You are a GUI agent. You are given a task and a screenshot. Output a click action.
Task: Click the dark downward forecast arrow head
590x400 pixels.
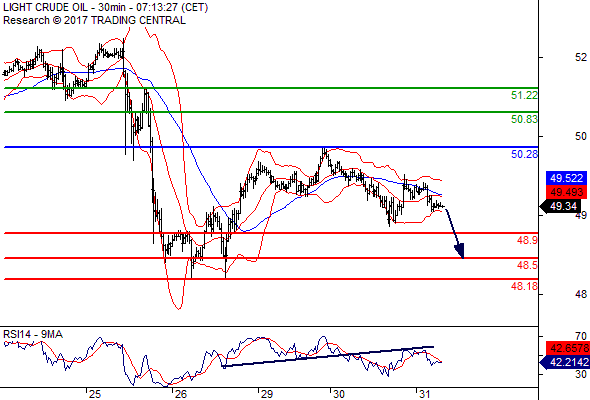tap(459, 251)
